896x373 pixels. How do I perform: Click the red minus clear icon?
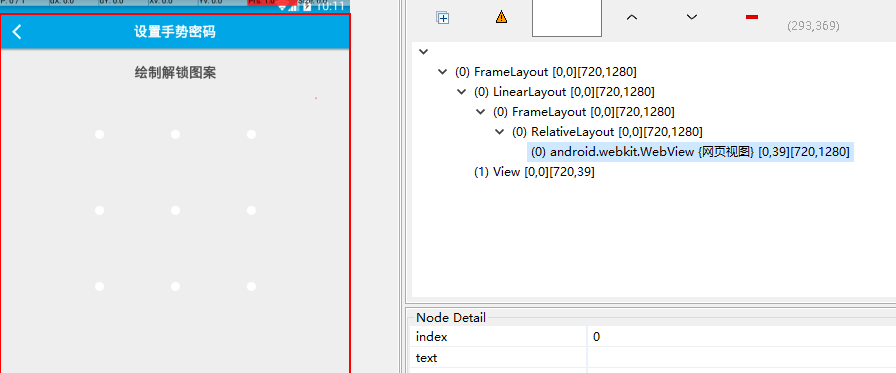pyautogui.click(x=752, y=17)
